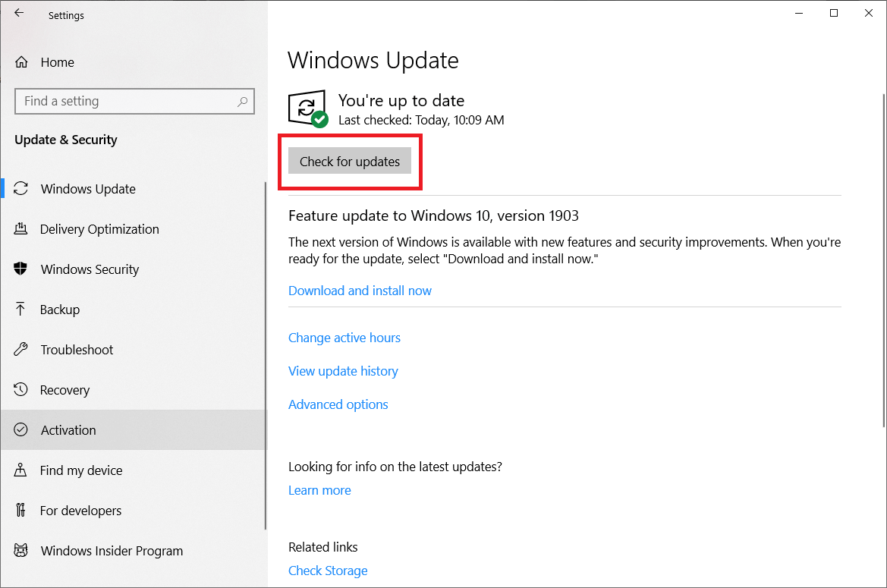The width and height of the screenshot is (887, 588).
Task: Click the For developers tools icon
Action: point(21,510)
